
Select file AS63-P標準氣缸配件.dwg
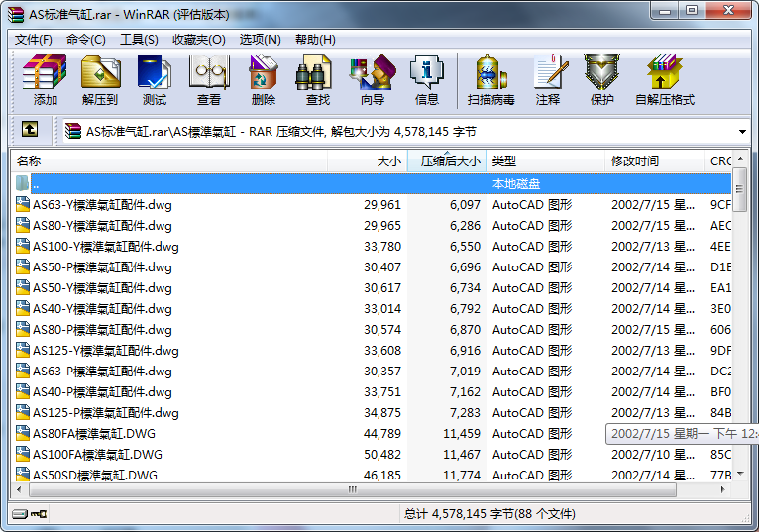(102, 372)
